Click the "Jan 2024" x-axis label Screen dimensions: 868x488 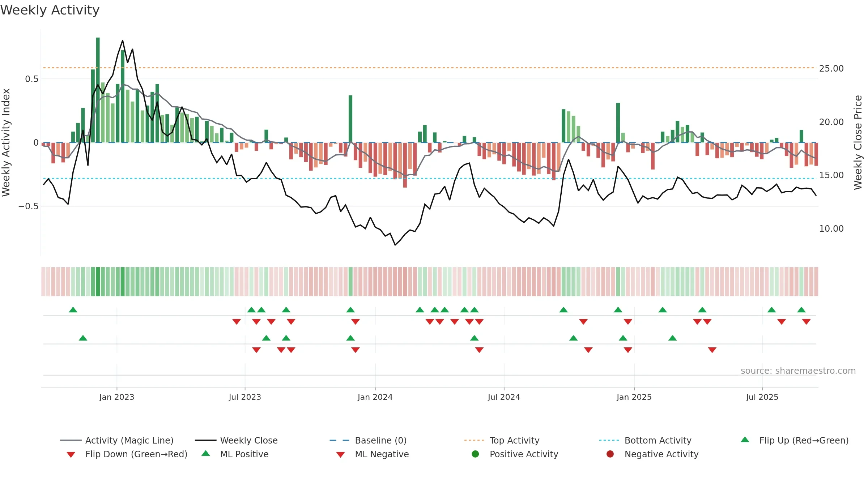(375, 397)
